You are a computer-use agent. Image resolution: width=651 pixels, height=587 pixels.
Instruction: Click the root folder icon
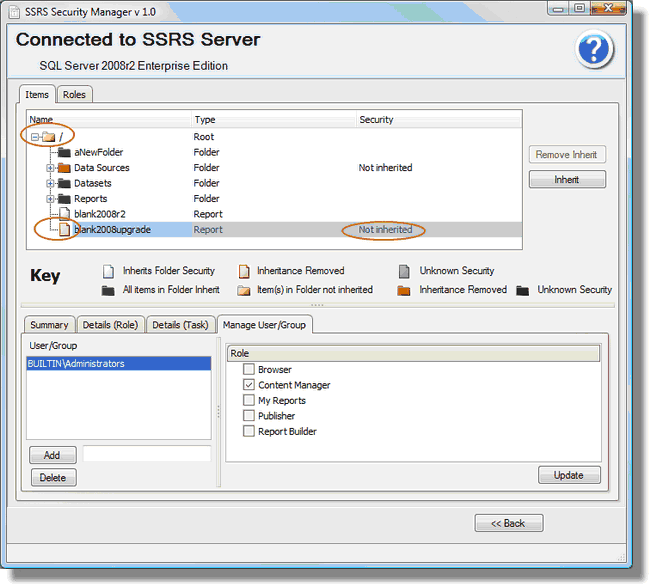pyautogui.click(x=49, y=137)
